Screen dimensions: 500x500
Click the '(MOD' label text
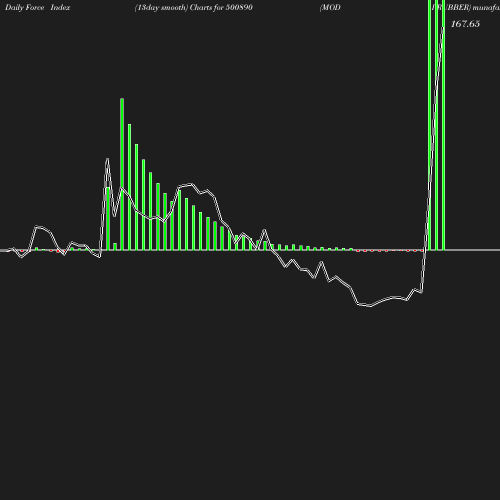coord(330,8)
